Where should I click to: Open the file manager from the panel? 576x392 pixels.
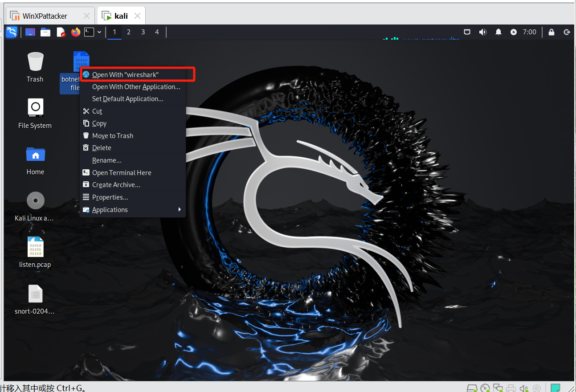45,32
